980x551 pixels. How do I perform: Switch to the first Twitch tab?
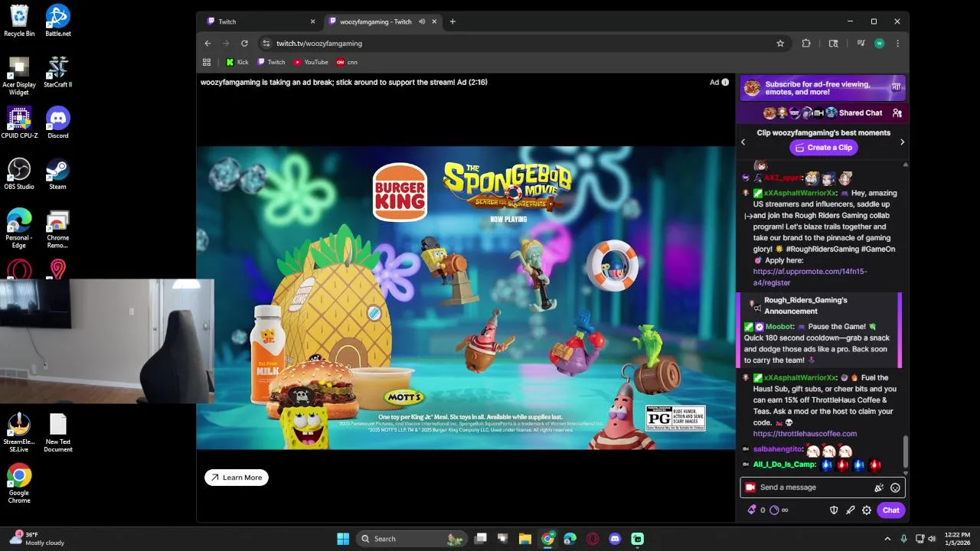[x=260, y=21]
